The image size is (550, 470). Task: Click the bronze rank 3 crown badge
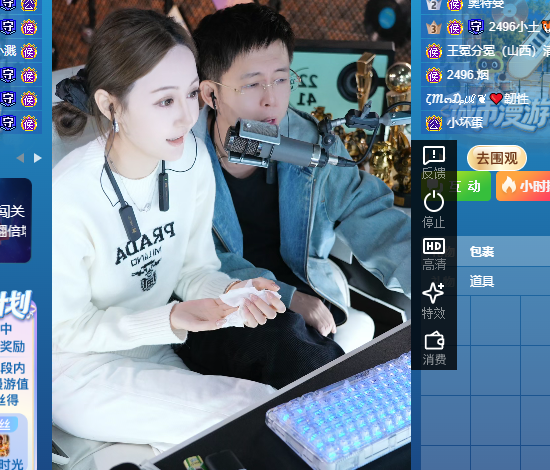[x=434, y=27]
